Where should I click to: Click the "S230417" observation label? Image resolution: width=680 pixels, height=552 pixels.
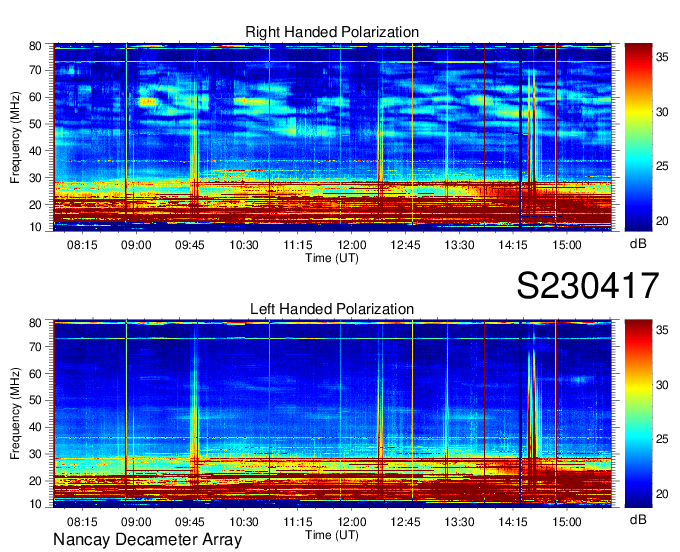click(588, 285)
